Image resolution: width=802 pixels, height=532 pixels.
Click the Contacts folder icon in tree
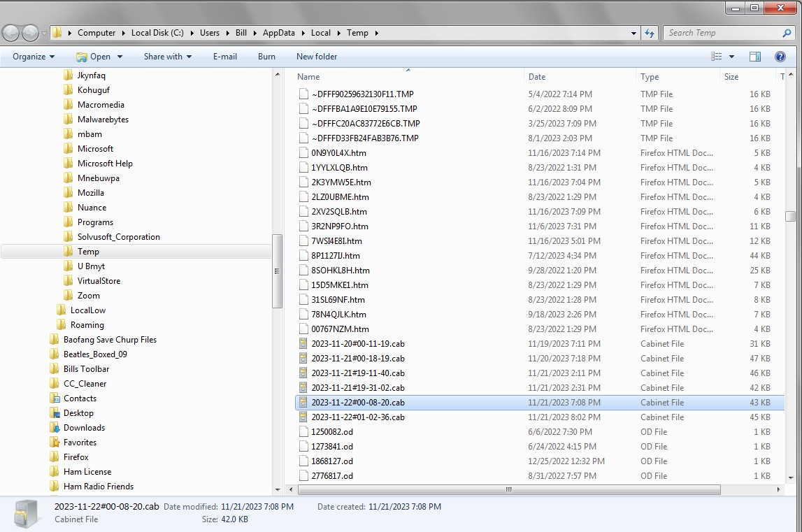click(55, 398)
